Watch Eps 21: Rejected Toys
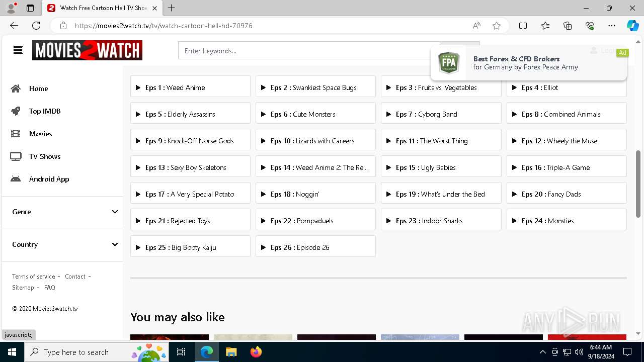The width and height of the screenshot is (644, 362). tap(190, 221)
